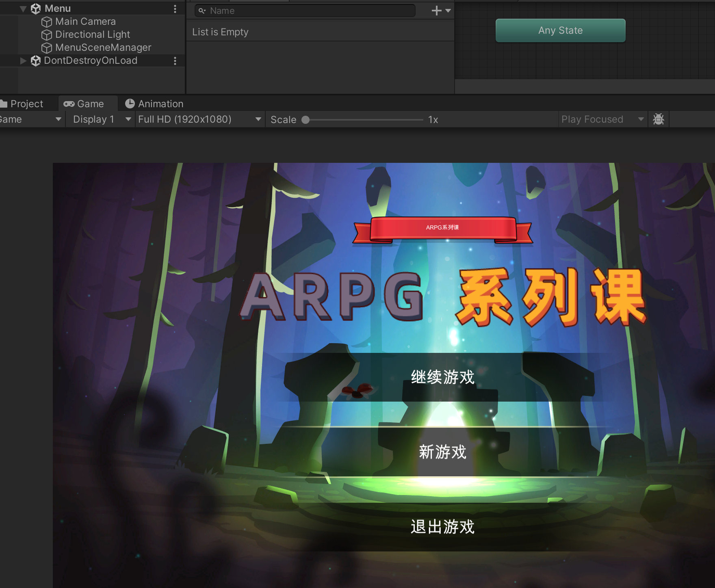Click the gamepad icon on Game tab
Image resolution: width=715 pixels, height=588 pixels.
pos(69,104)
